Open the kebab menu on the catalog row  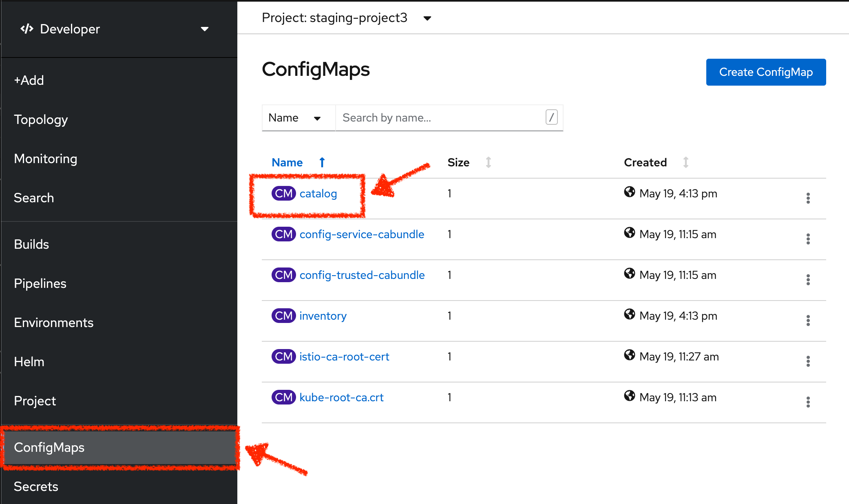coord(808,198)
